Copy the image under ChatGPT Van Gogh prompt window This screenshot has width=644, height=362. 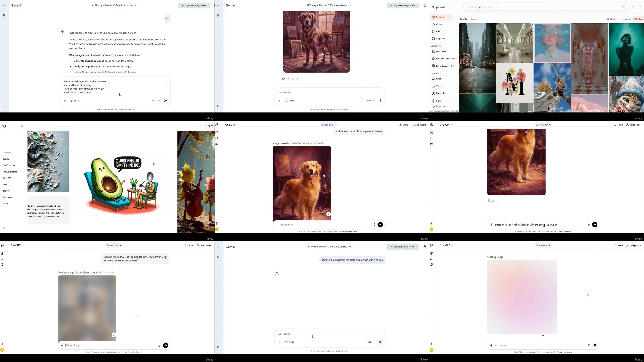[x=489, y=201]
